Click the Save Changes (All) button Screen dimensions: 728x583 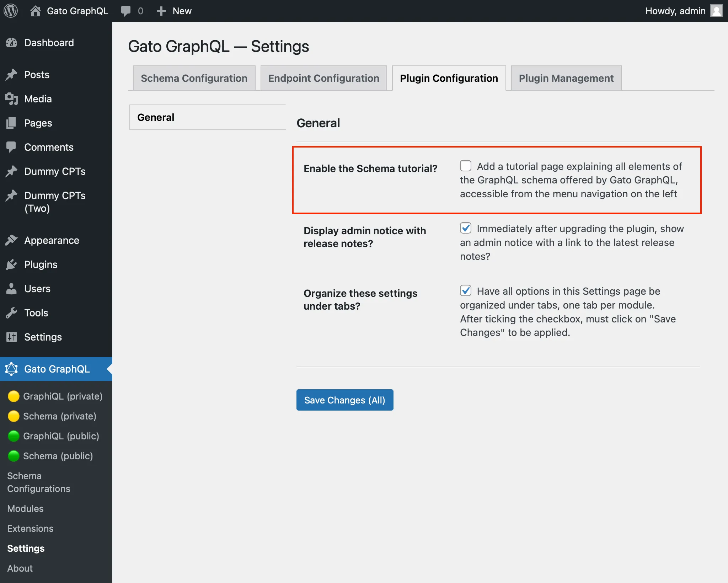pos(345,400)
